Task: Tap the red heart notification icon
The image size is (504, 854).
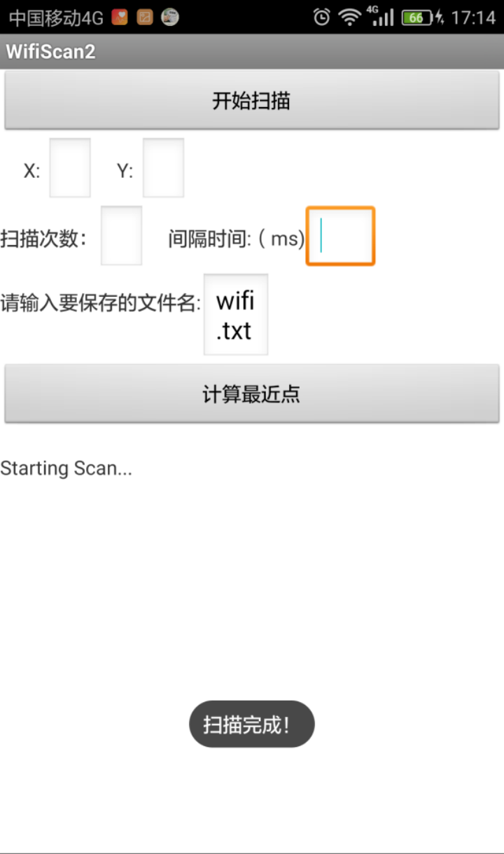Action: [x=120, y=17]
